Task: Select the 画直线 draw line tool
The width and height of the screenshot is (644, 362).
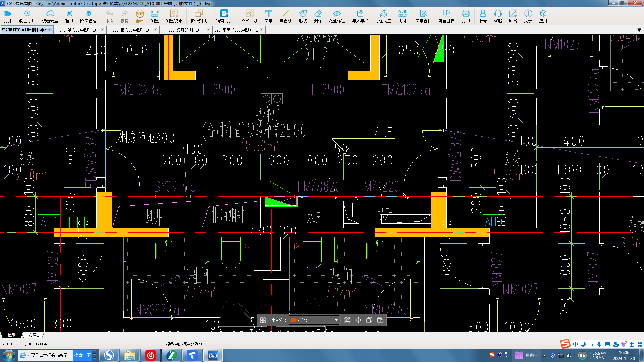Action: pyautogui.click(x=285, y=16)
